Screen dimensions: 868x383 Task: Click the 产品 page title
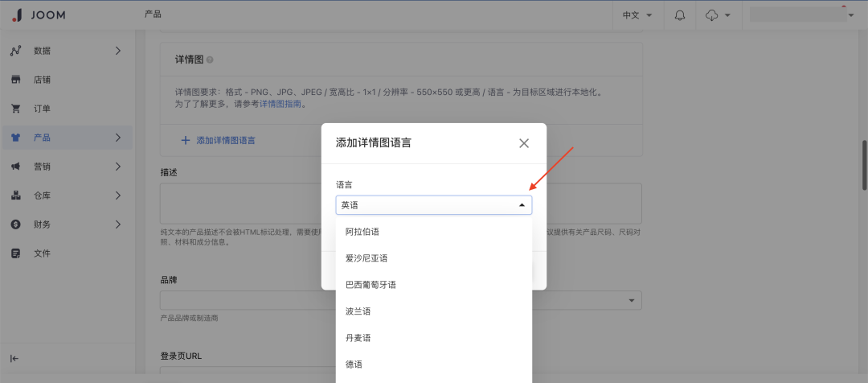153,14
